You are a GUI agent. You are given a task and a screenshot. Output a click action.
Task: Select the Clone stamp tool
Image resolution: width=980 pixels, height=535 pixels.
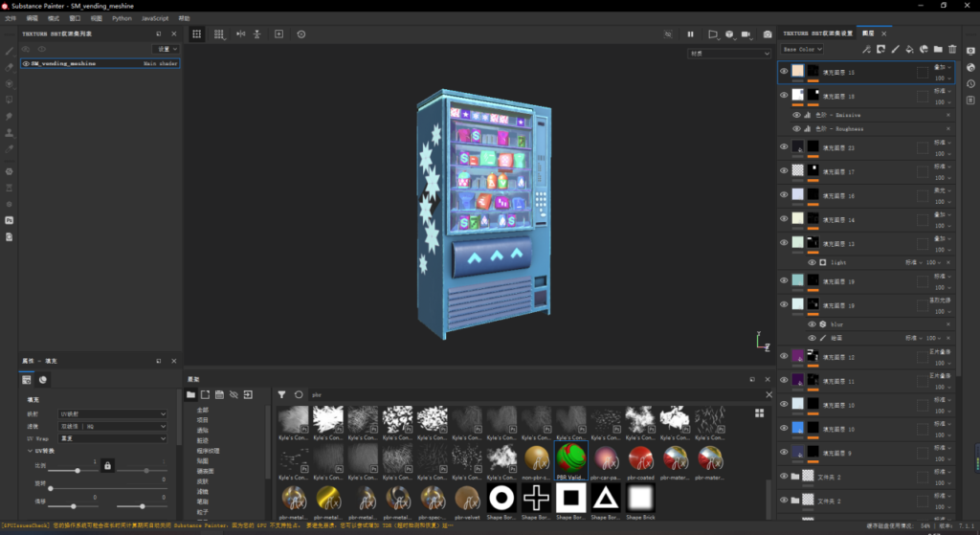click(x=9, y=132)
